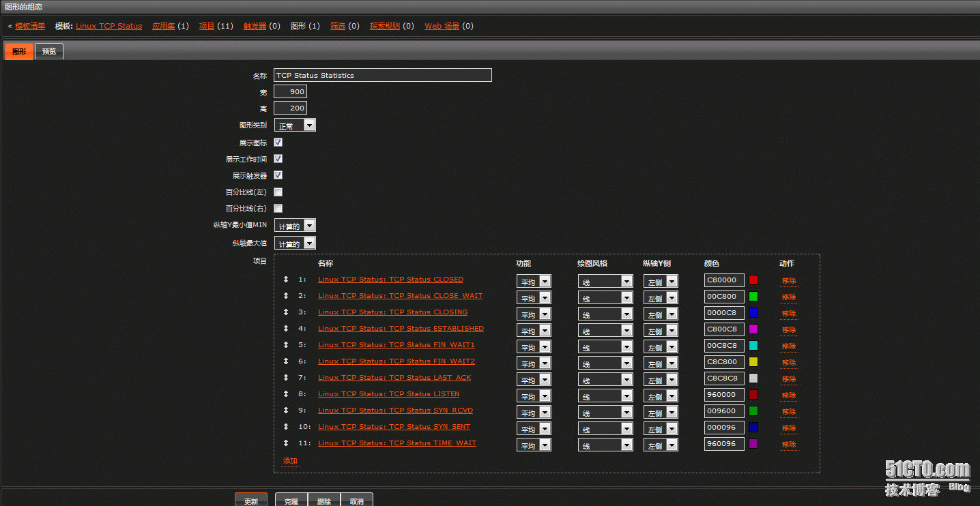Viewport: 980px width, 506px height.
Task: Open the 应用集 navigation link
Action: [163, 26]
